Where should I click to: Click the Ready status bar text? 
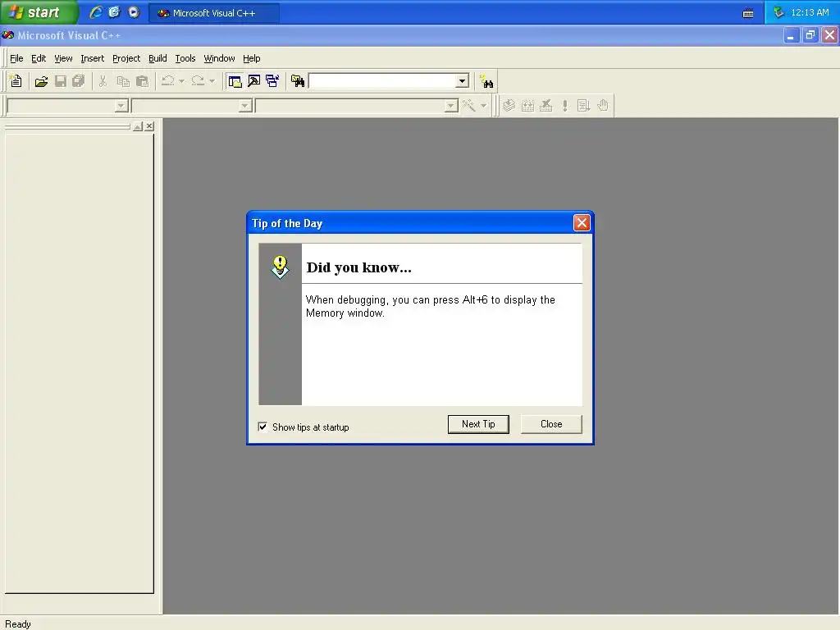click(18, 624)
